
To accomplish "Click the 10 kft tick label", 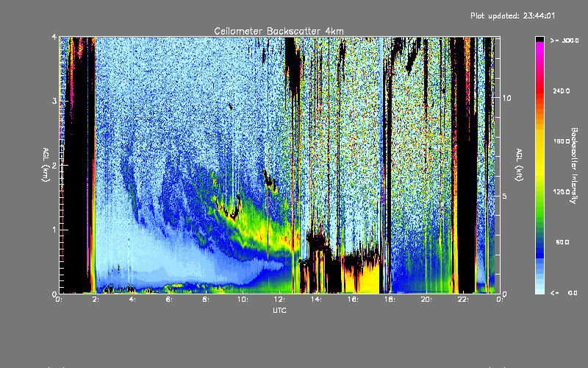I will coord(506,98).
